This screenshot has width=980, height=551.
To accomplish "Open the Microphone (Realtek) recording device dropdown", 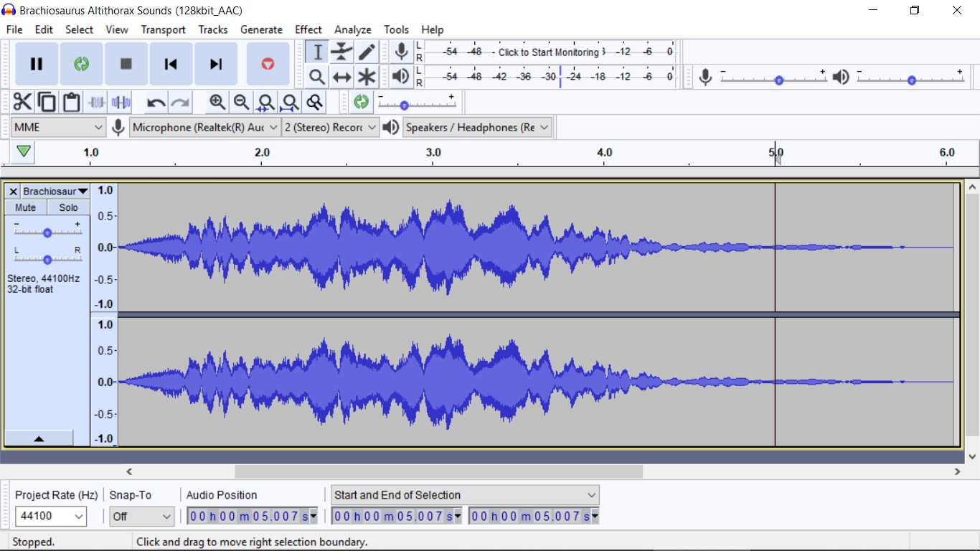I will tap(204, 128).
